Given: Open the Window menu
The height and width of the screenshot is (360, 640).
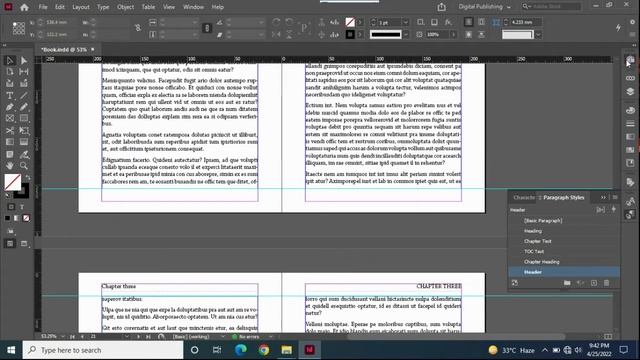Looking at the screenshot, I should (193, 7).
